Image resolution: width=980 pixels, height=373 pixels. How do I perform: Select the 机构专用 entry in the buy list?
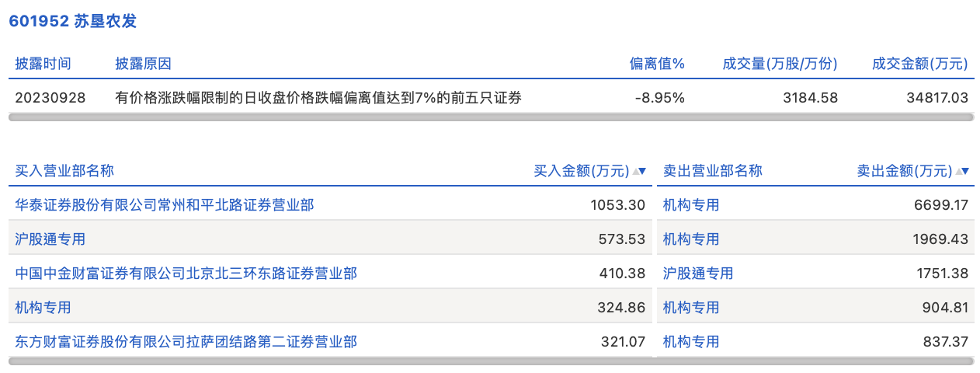click(43, 308)
